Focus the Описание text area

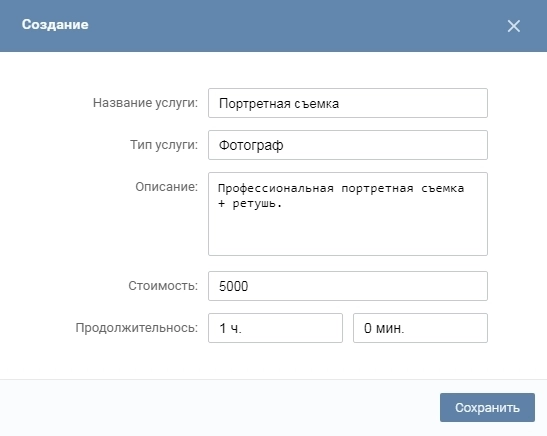tap(348, 214)
